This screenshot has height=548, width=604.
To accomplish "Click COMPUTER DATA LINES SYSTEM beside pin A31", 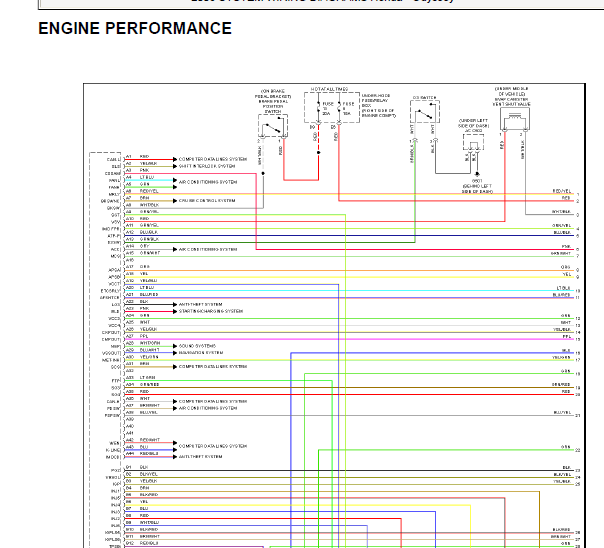I will pyautogui.click(x=213, y=367).
